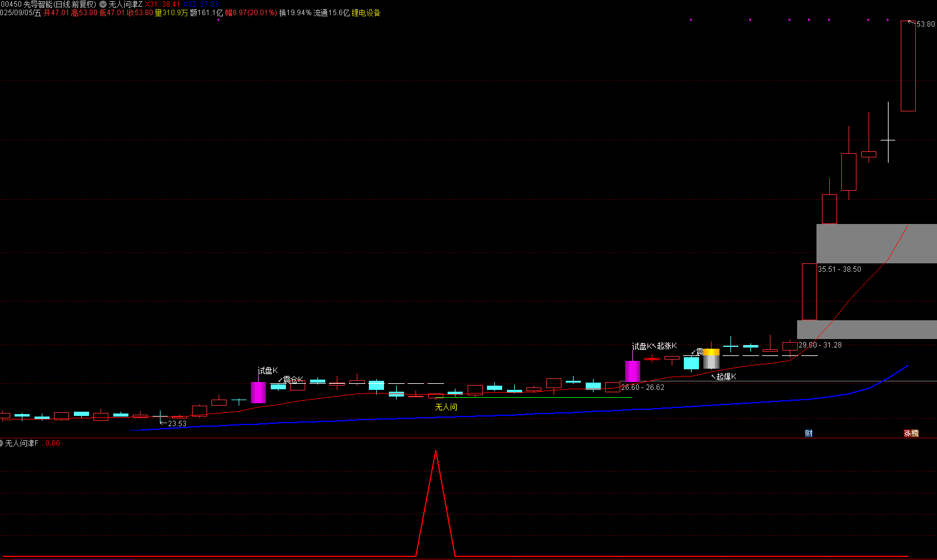Click the 涨 marker icon
937x560 pixels.
[x=907, y=433]
